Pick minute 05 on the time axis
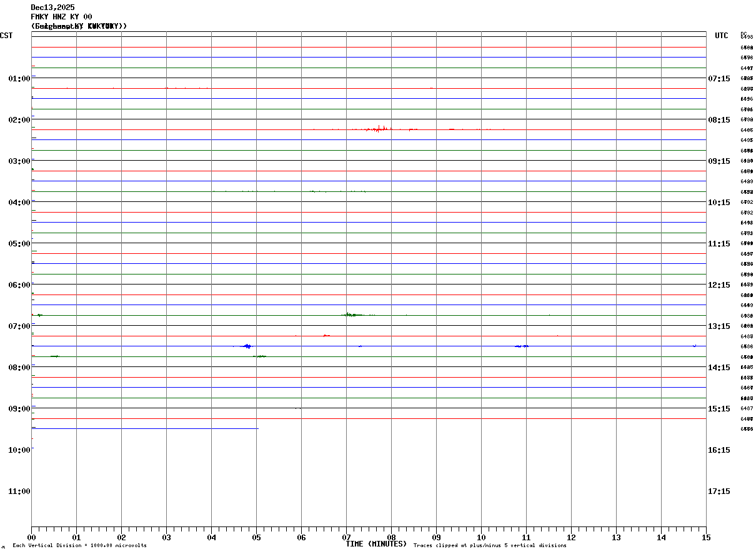Screen dimensions: 756x554 tap(256, 537)
